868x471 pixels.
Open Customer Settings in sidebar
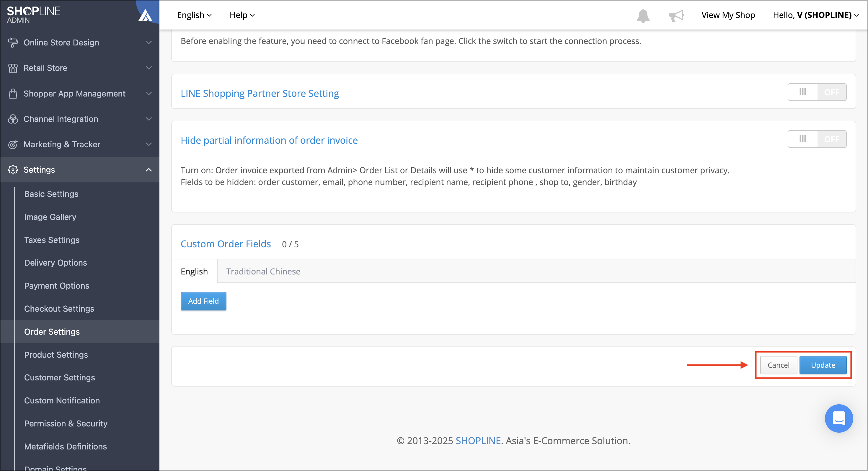click(x=59, y=378)
